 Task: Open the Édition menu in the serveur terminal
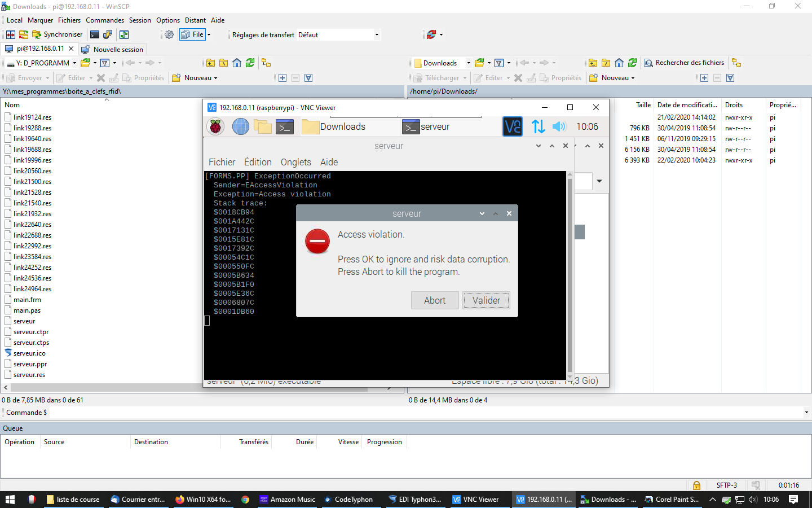click(x=258, y=162)
